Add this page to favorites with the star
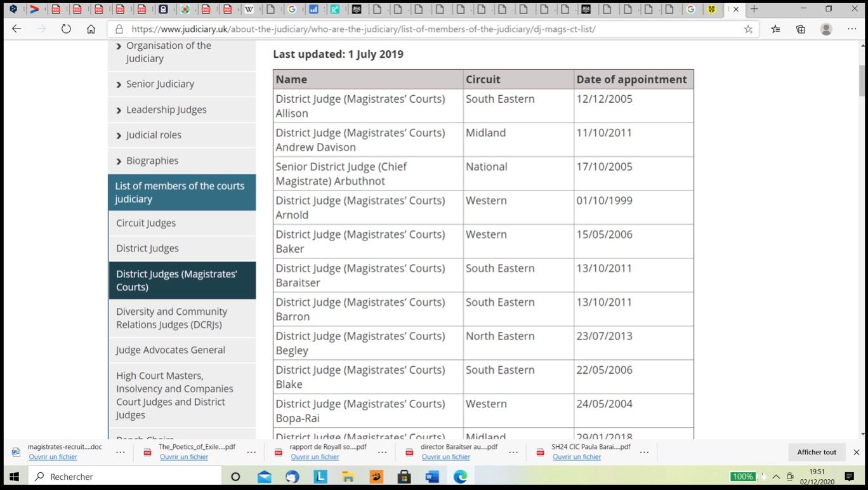This screenshot has width=868, height=490. point(748,29)
